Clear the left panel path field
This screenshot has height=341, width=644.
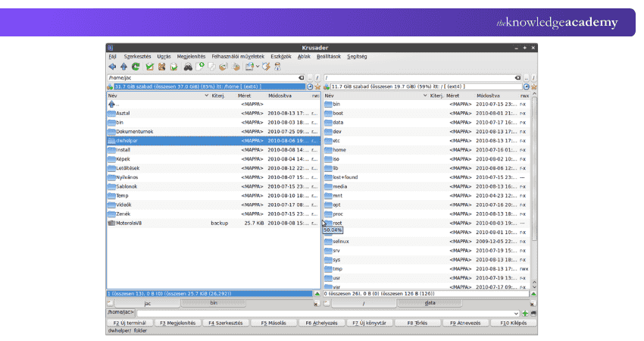(x=302, y=78)
